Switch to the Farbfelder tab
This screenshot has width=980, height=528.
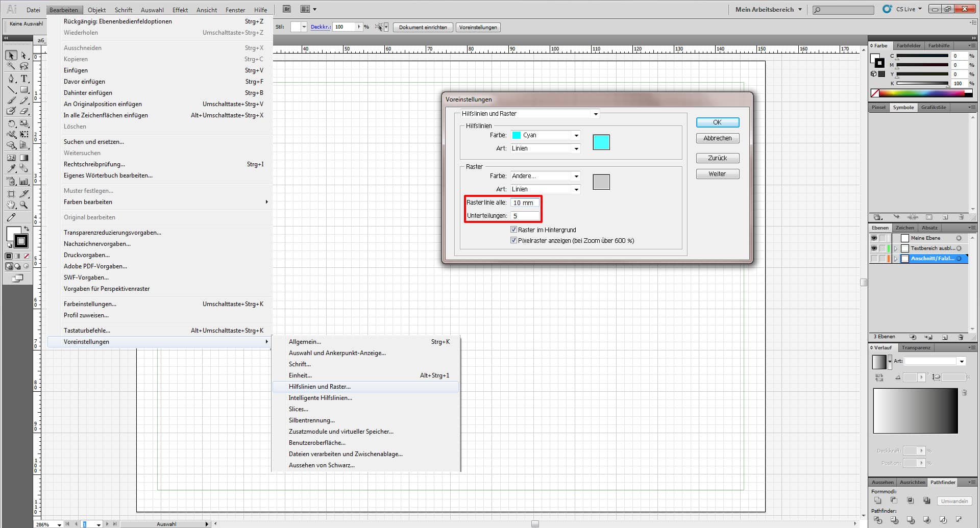(909, 46)
